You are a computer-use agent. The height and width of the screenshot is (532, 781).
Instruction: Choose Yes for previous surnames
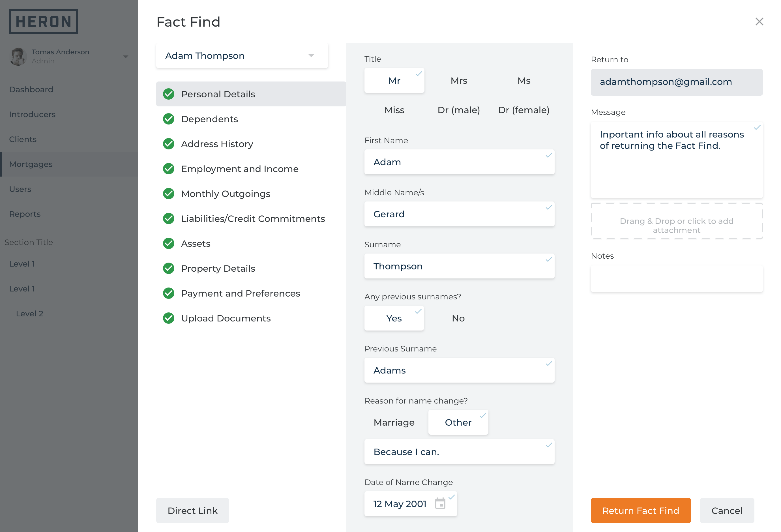(394, 318)
